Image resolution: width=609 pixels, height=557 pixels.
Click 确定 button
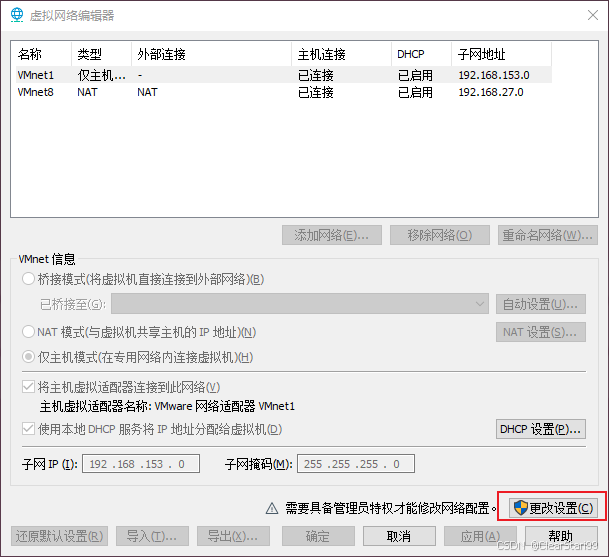318,536
